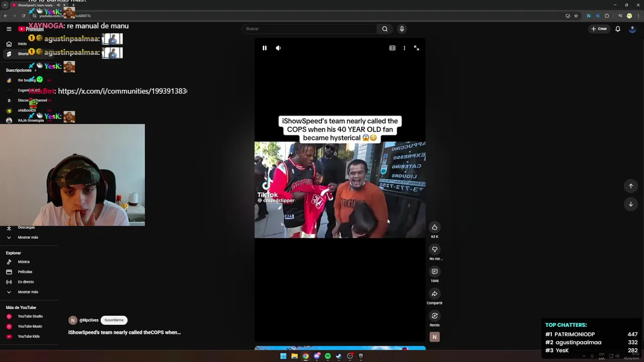This screenshot has height=362, width=644.
Task: Expand the Suscripciones section
Action: (x=21, y=70)
